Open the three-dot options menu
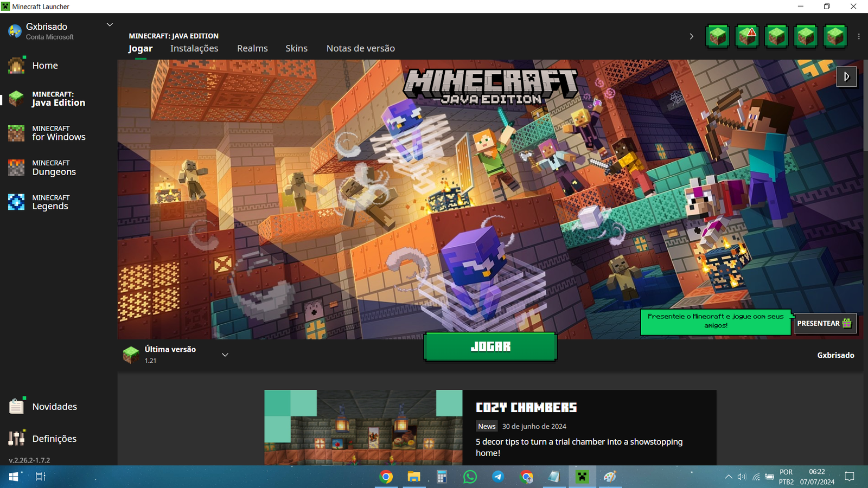Image resolution: width=868 pixels, height=488 pixels. click(x=859, y=36)
